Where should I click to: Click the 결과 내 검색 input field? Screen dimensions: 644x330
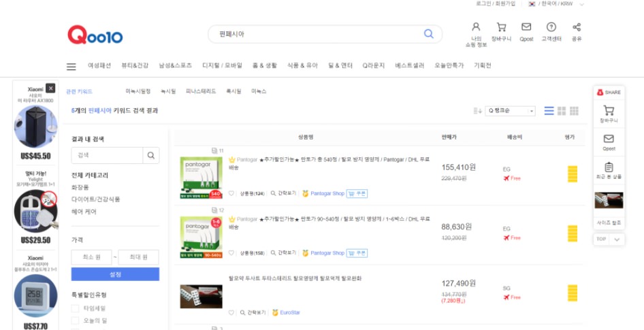(x=107, y=156)
